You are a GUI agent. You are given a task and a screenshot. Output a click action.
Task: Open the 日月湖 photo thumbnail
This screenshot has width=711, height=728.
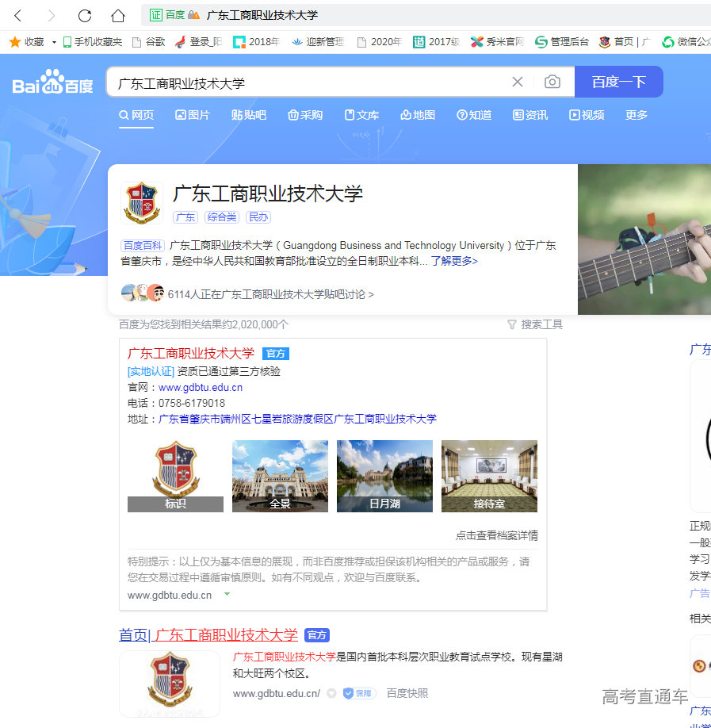pos(384,476)
